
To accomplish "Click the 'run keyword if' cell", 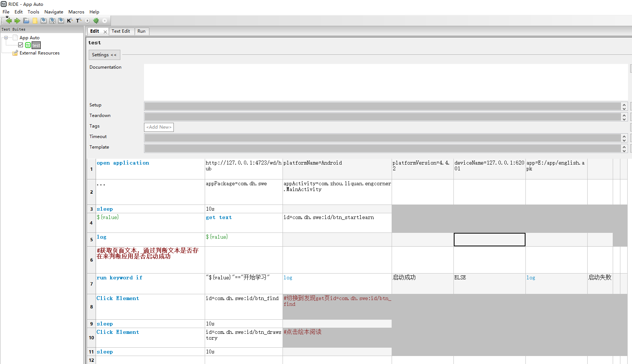I will [x=150, y=284].
